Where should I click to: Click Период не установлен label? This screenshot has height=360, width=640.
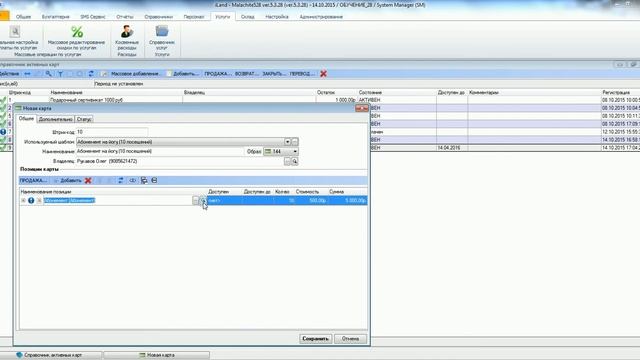118,84
